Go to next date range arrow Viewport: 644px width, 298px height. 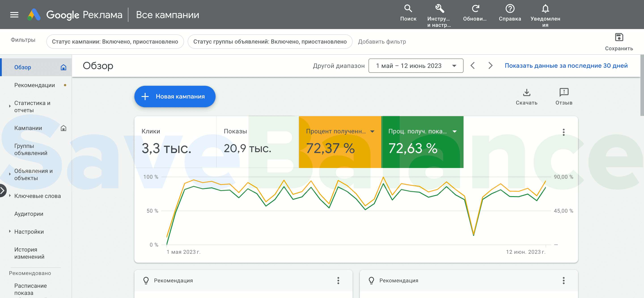pyautogui.click(x=490, y=66)
